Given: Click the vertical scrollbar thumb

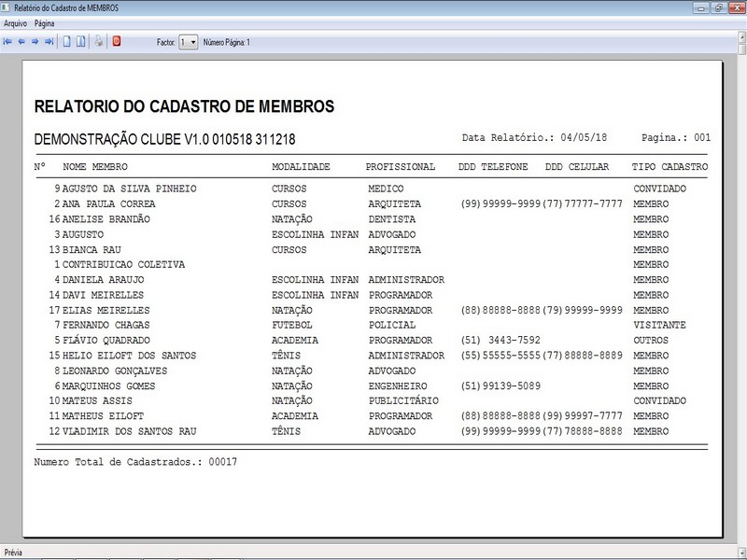Looking at the screenshot, I should pos(742,49).
